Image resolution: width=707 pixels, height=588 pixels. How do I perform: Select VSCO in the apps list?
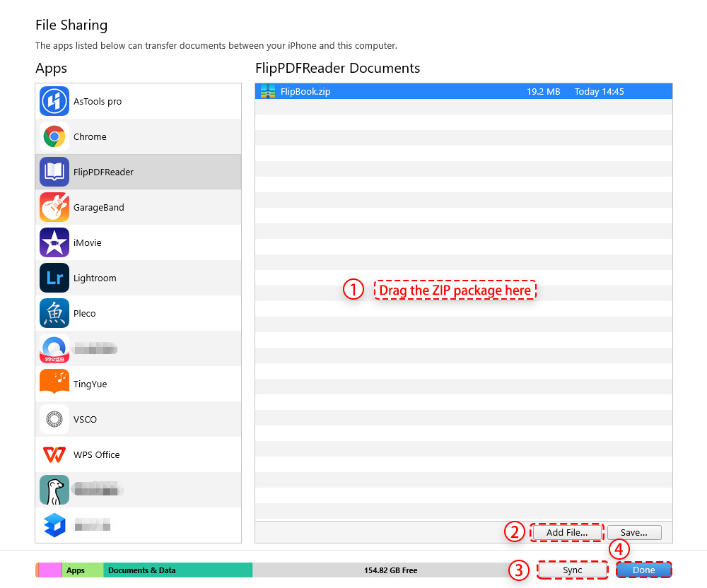138,419
